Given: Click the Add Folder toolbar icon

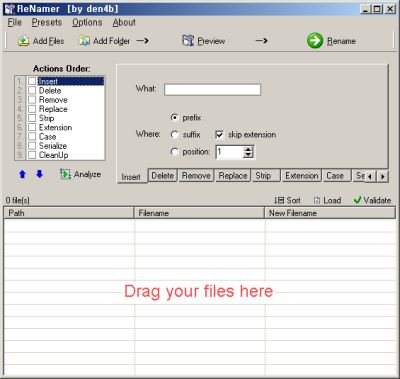Looking at the screenshot, I should (x=84, y=41).
